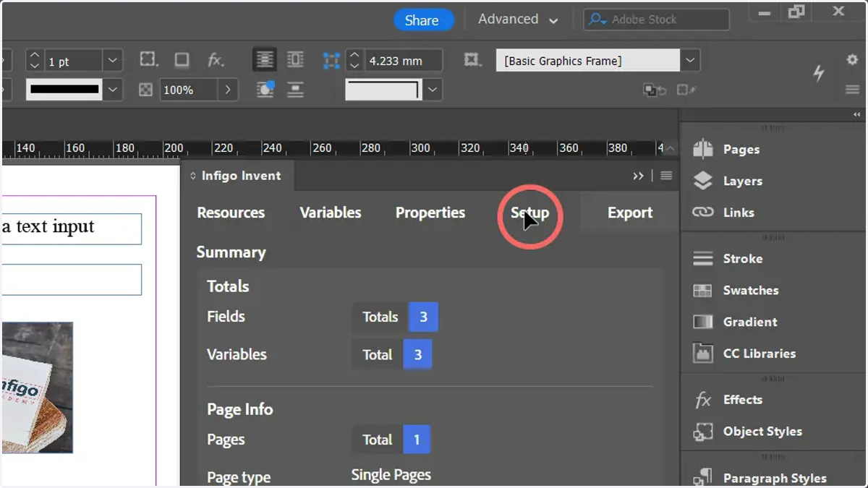Open the corner shape dropdown

(433, 90)
